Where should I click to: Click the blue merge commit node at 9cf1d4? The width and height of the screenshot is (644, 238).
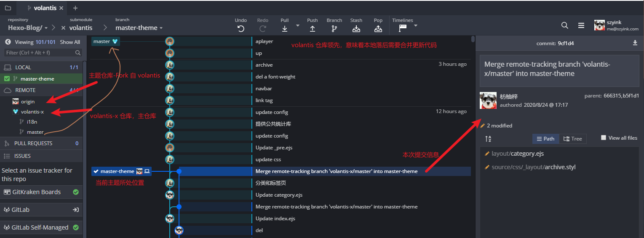[179, 171]
